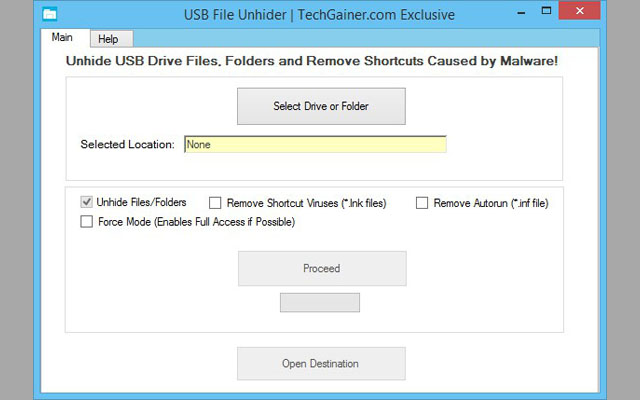Toggle the Unhide Files/Folders checkbox

point(86,202)
